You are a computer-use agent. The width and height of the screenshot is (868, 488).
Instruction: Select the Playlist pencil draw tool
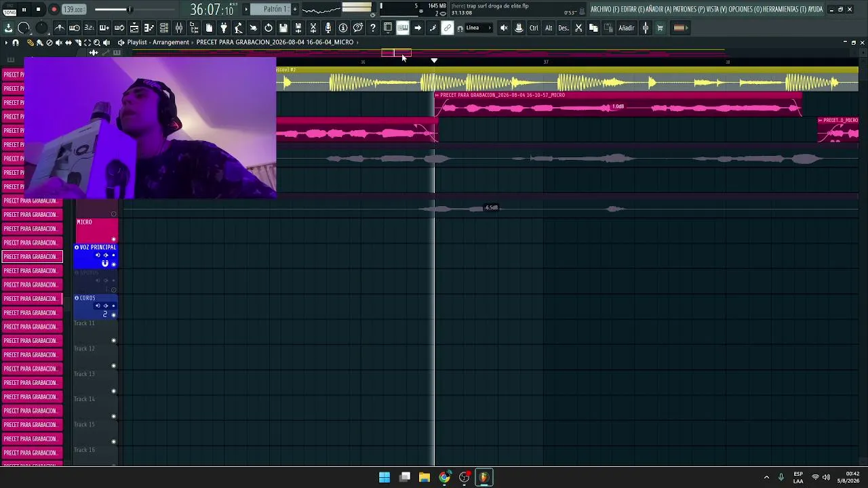(31, 43)
